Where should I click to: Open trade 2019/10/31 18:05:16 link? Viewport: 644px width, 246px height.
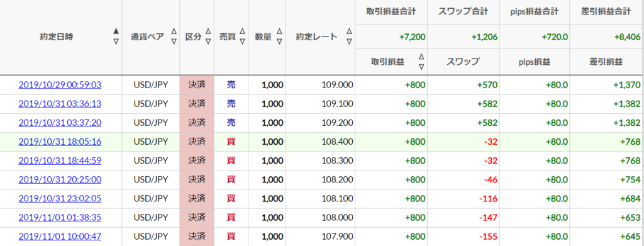pos(60,142)
